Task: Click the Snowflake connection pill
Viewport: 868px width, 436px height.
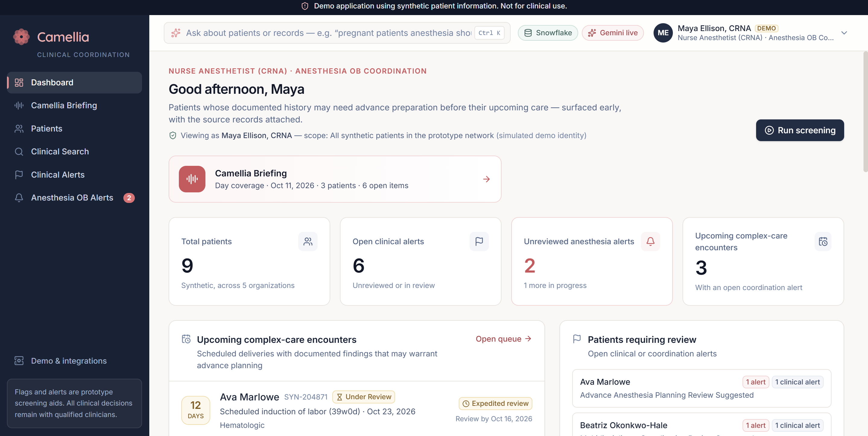Action: click(548, 33)
